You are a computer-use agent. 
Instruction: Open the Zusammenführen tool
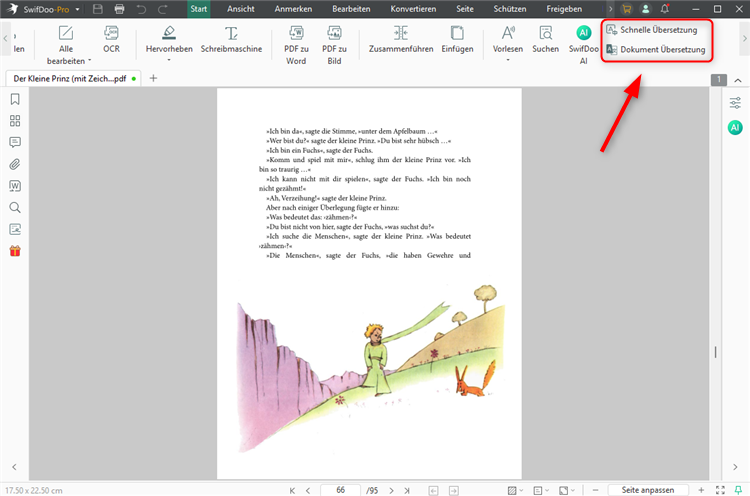401,39
